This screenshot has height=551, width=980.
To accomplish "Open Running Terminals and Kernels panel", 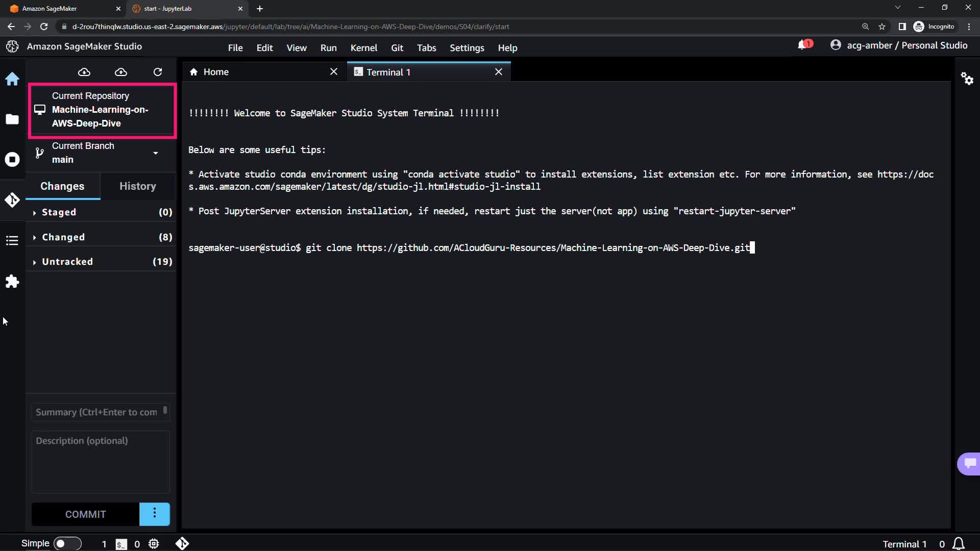I will point(12,160).
